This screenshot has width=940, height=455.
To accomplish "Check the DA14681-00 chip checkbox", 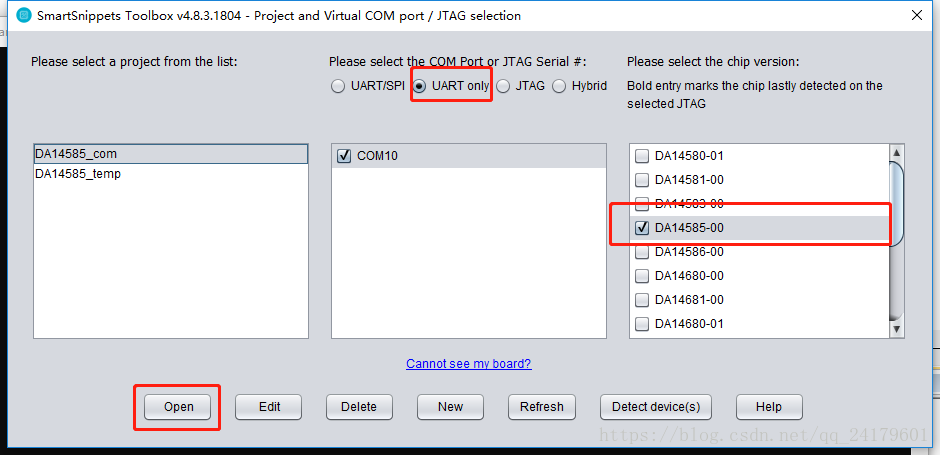I will pyautogui.click(x=641, y=300).
